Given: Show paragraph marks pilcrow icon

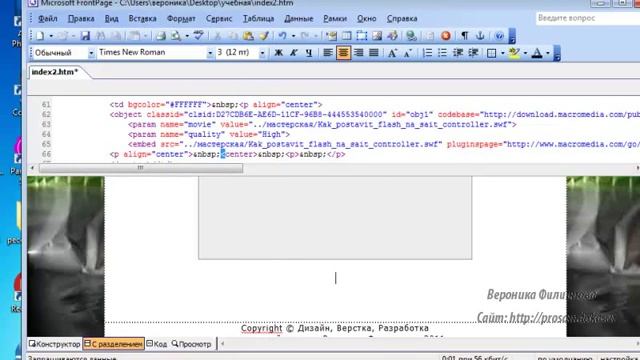Looking at the screenshot, I should [x=464, y=36].
